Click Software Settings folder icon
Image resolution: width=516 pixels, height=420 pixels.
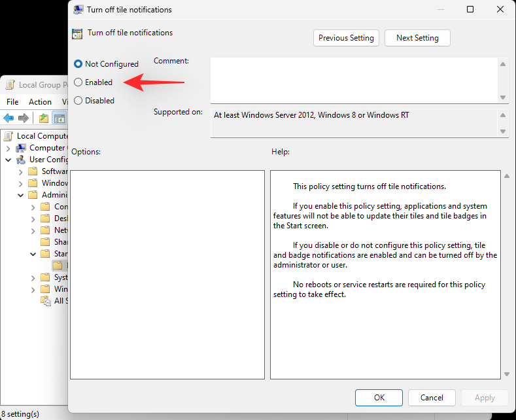pos(33,171)
